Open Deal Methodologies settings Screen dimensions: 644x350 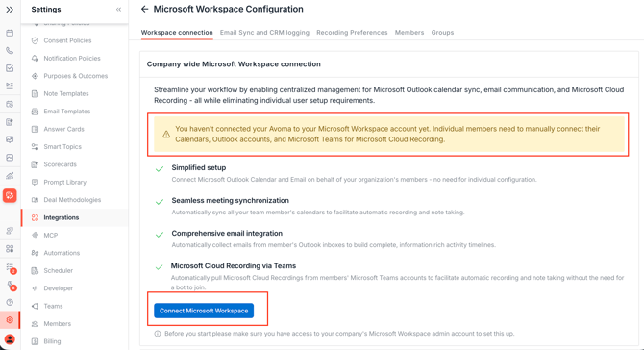[x=72, y=200]
